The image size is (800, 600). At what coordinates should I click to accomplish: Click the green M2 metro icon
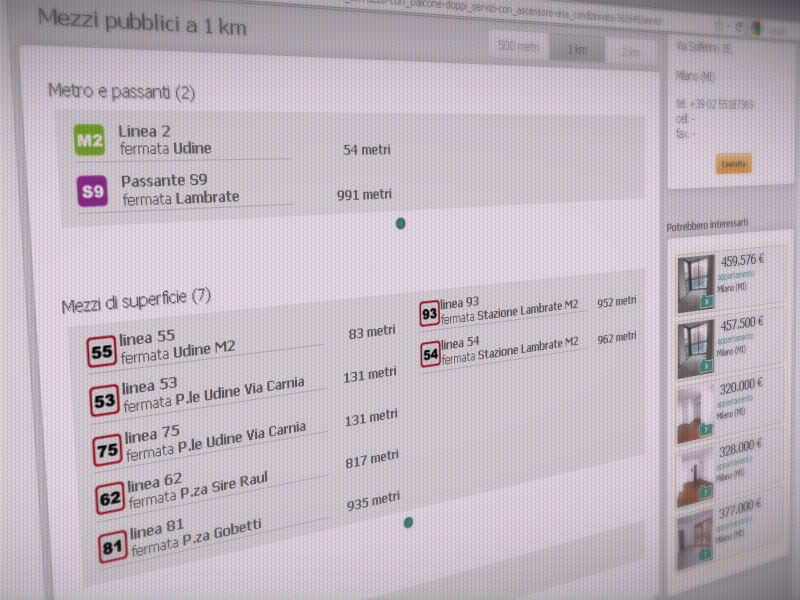(x=89, y=139)
